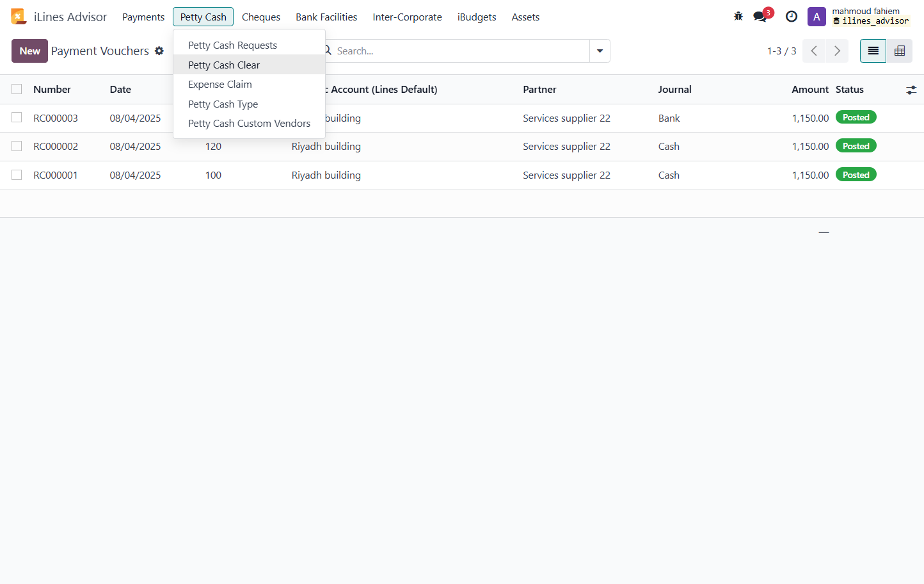Sort by the Amount column header

pyautogui.click(x=810, y=90)
